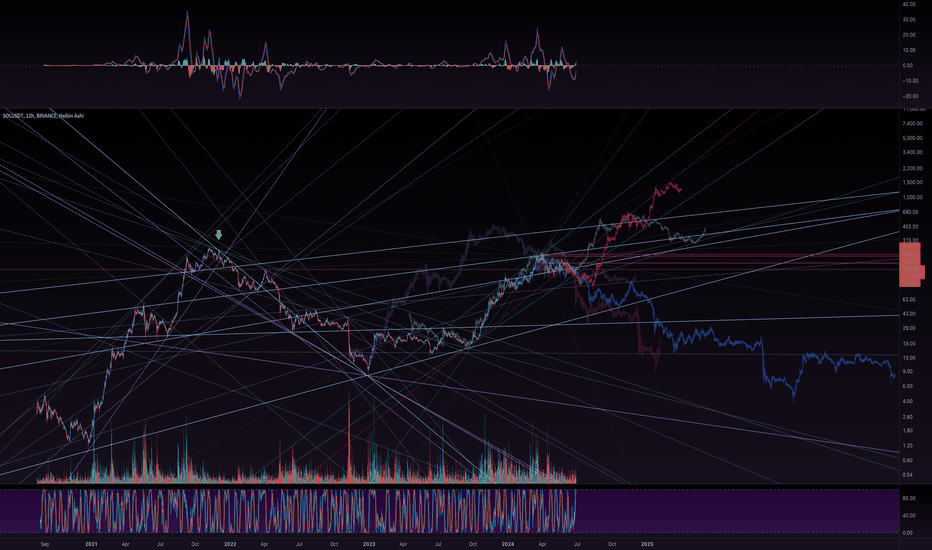Click the 30.00 label on top oscillator scale
Image resolution: width=932 pixels, height=550 pixels.
coord(909,20)
